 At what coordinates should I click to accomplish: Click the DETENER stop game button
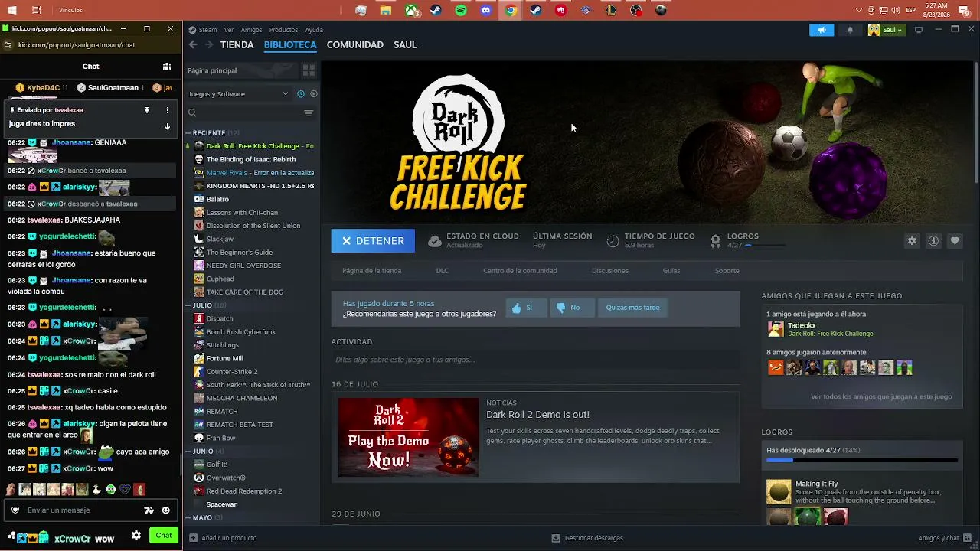373,241
